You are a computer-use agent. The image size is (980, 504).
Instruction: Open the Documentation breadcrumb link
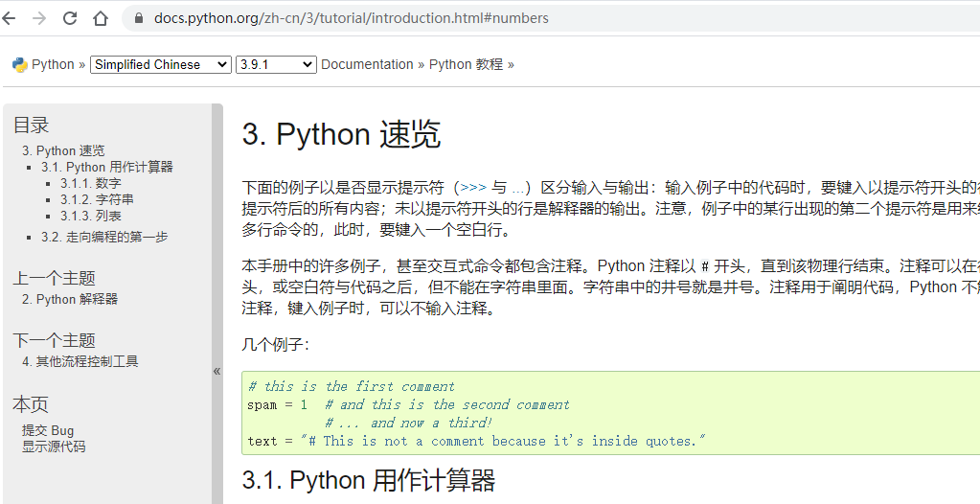click(367, 64)
